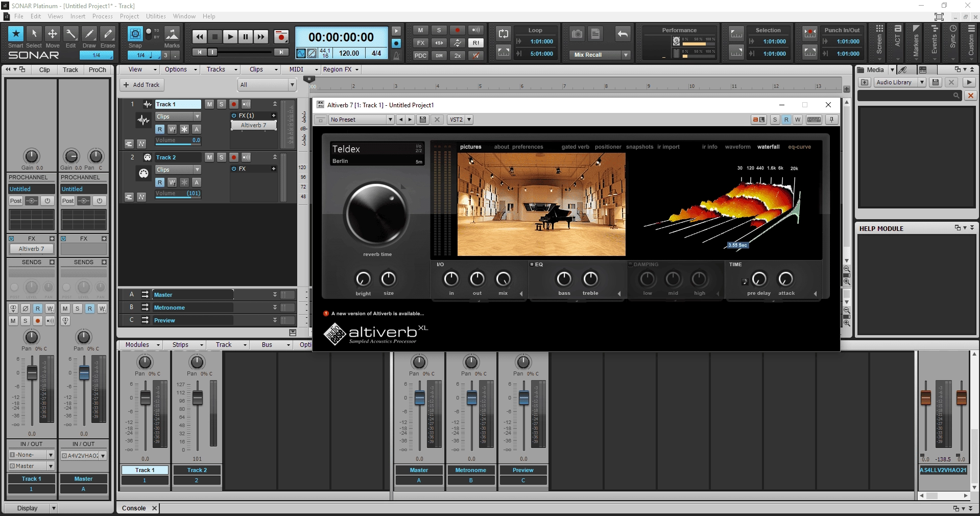The image size is (980, 516).
Task: Start playback with the Play button
Action: point(230,36)
